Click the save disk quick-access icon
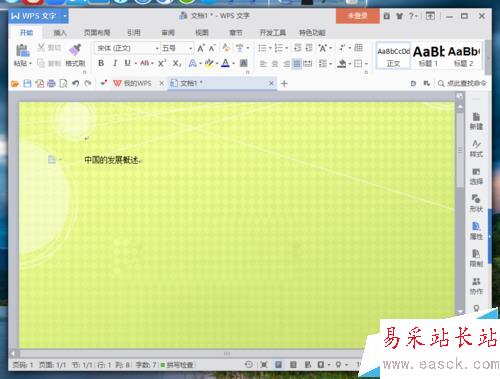Image resolution: width=500 pixels, height=379 pixels. click(27, 83)
